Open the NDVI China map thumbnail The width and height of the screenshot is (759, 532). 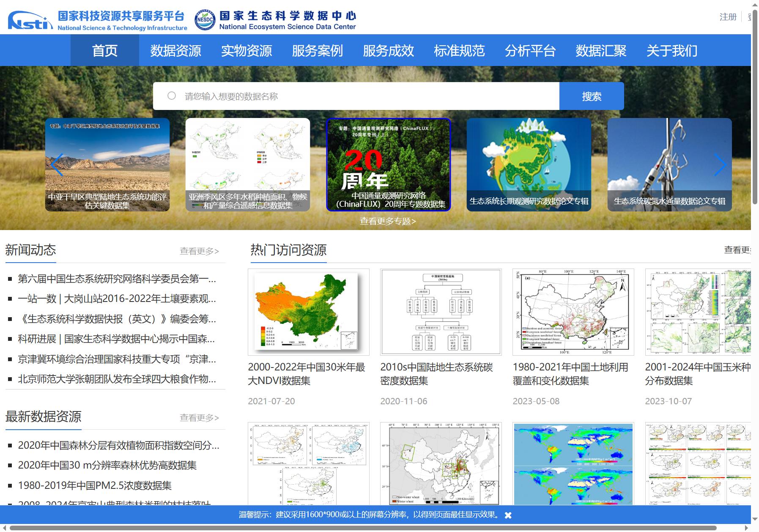309,312
